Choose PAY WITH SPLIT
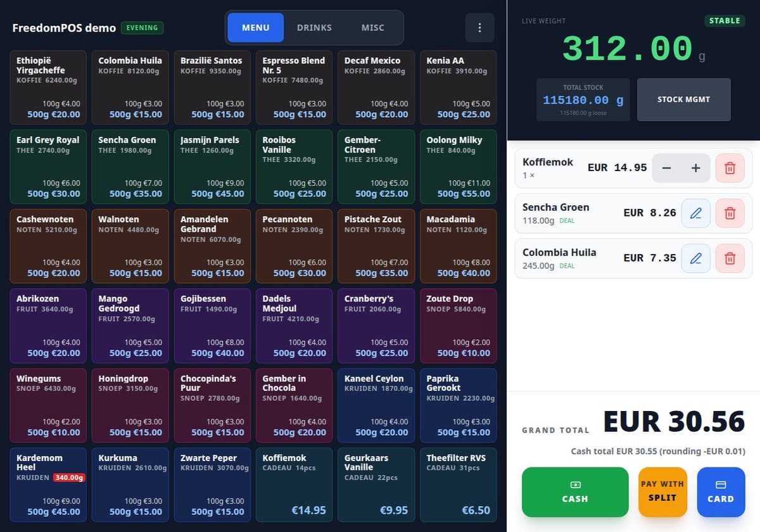The width and height of the screenshot is (760, 532). click(662, 492)
